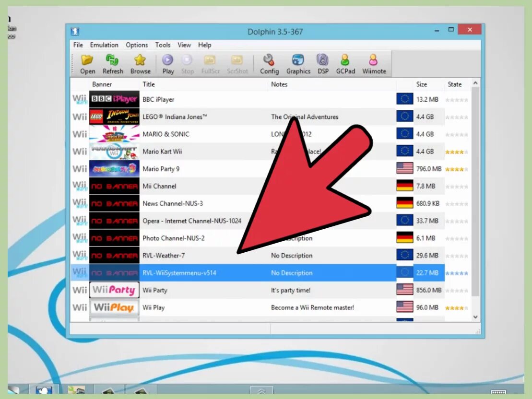Click the star rating of RVL-WiiSystemmenu-v514
This screenshot has height=399, width=532.
pos(457,273)
